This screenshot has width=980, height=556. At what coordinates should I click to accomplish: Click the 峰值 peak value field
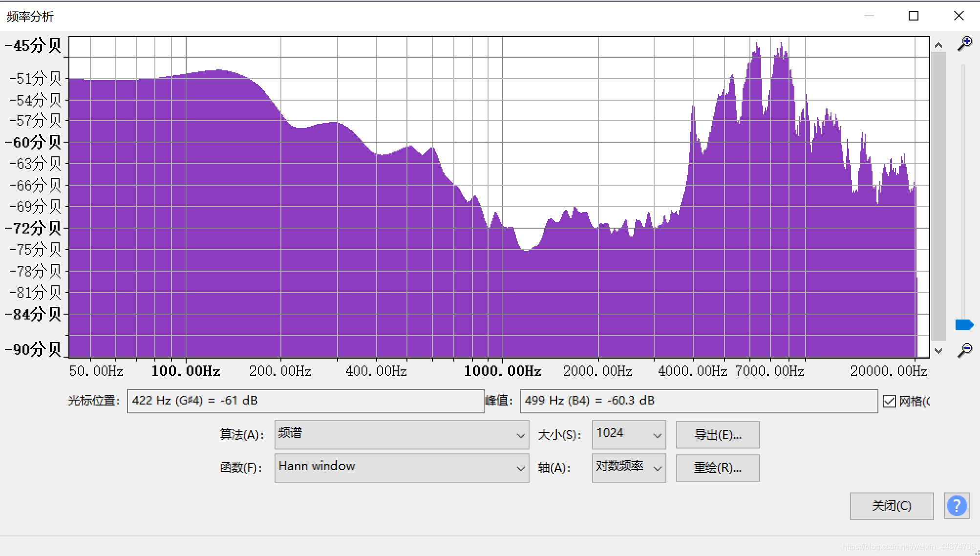(699, 401)
